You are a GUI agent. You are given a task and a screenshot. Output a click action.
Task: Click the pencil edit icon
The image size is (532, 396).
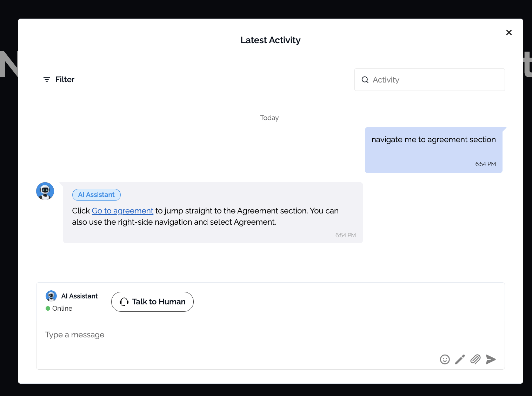point(460,359)
